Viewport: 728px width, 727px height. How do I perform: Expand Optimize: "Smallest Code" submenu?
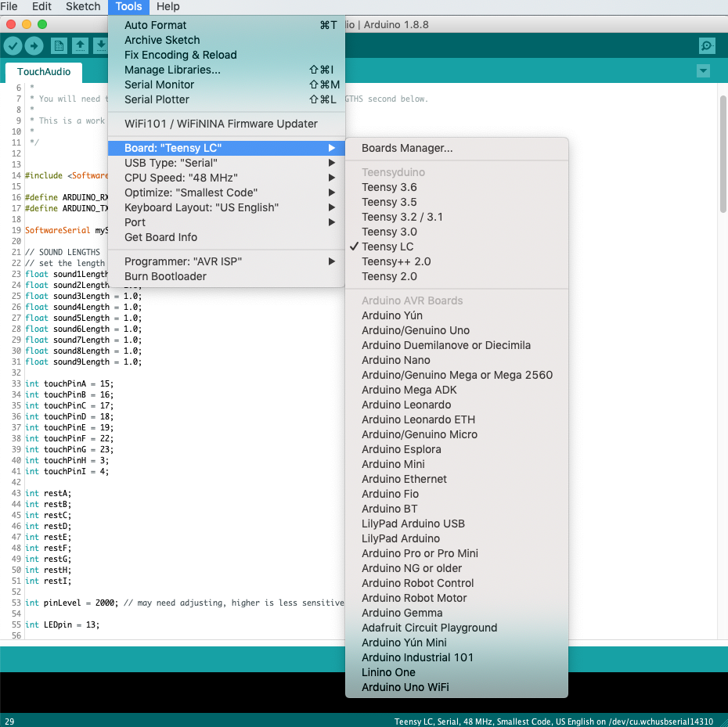(226, 193)
